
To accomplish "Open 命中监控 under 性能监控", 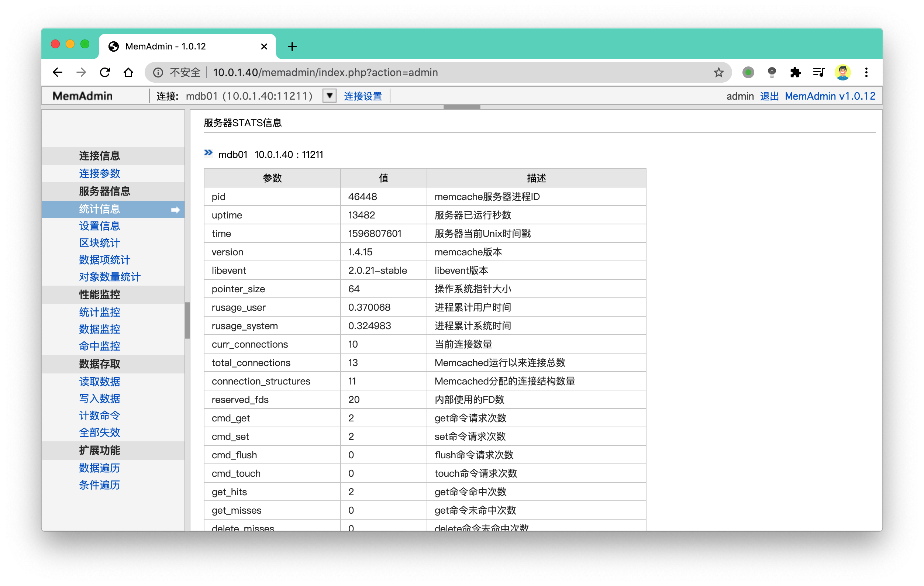I will point(99,346).
